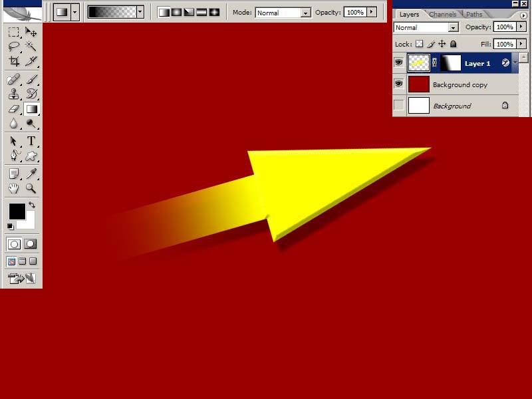The width and height of the screenshot is (532, 399).
Task: Select the Dodge tool
Action: (x=31, y=124)
